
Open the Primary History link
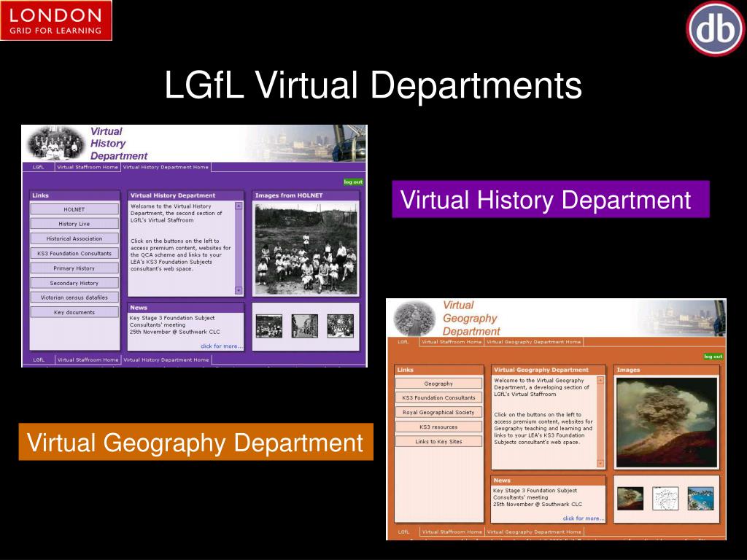click(74, 268)
